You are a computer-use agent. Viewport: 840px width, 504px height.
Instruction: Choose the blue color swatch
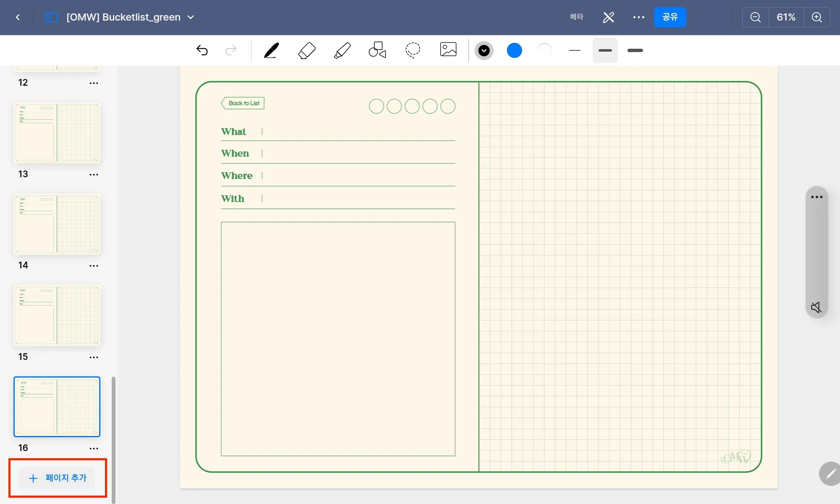pos(514,50)
